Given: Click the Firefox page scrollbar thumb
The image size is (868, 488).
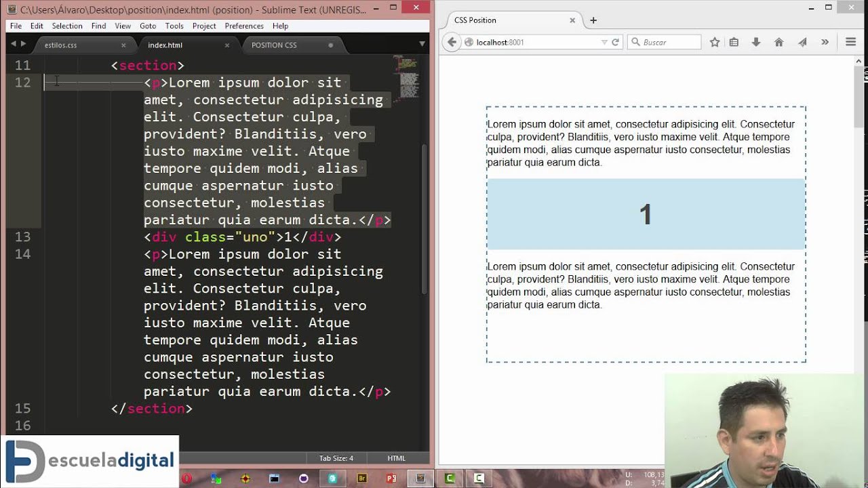Looking at the screenshot, I should click(x=859, y=96).
